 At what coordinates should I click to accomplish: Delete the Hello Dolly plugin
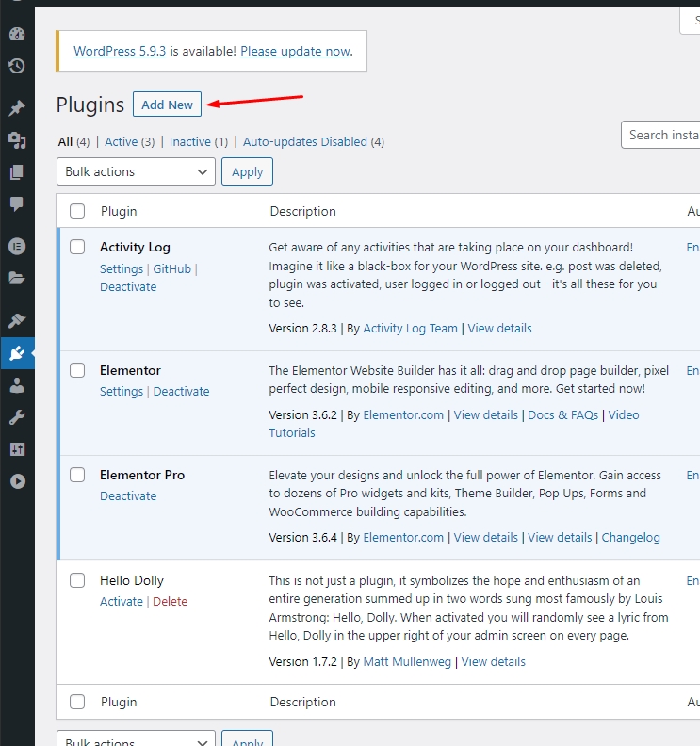coord(170,601)
